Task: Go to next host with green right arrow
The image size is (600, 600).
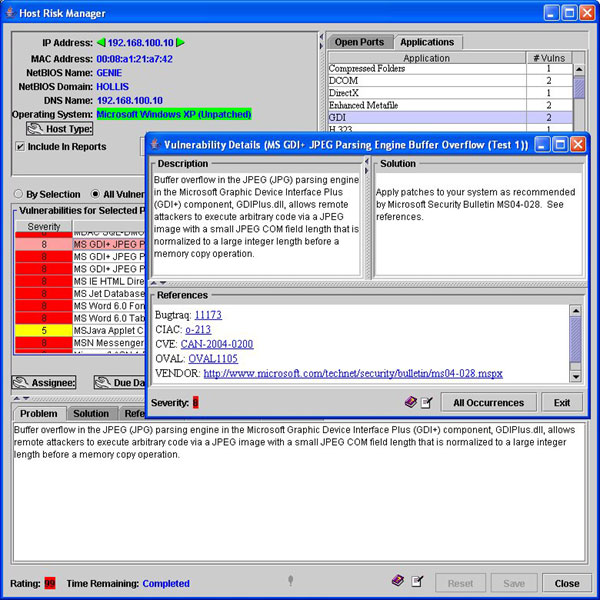Action: [x=181, y=43]
